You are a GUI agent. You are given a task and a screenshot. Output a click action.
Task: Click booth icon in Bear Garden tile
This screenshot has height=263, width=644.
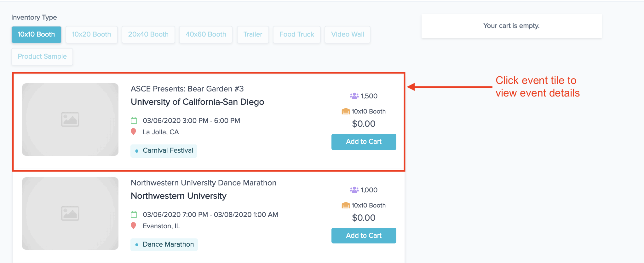tap(346, 111)
